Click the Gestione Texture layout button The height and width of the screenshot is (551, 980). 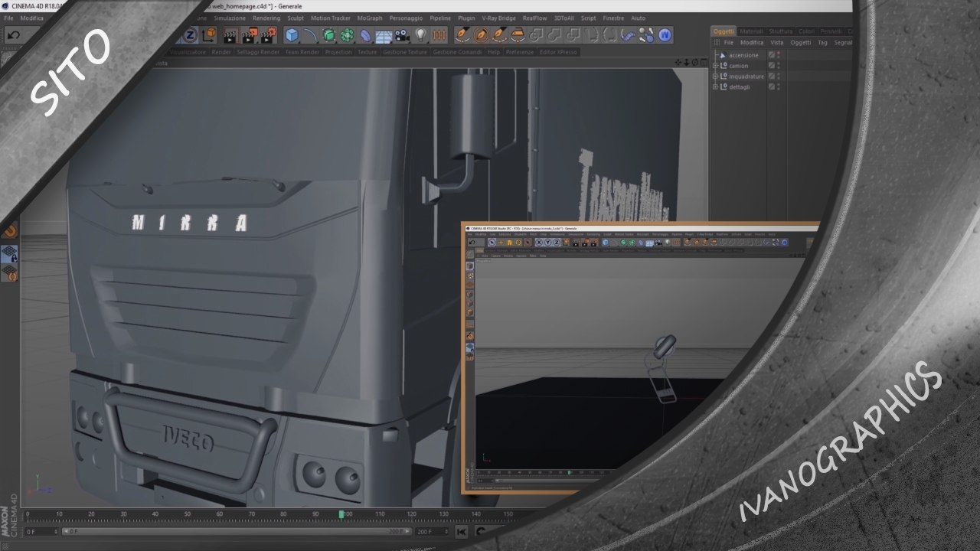[405, 52]
